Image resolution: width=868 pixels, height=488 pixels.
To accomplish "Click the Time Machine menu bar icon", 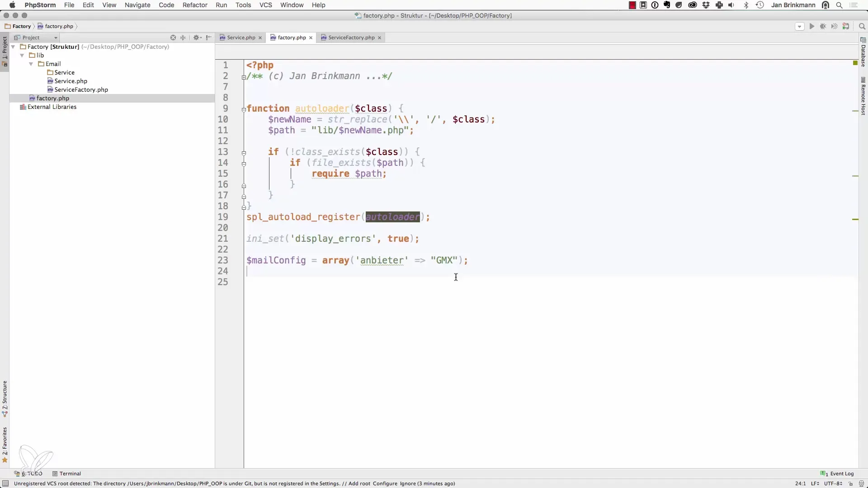I will click(x=759, y=5).
